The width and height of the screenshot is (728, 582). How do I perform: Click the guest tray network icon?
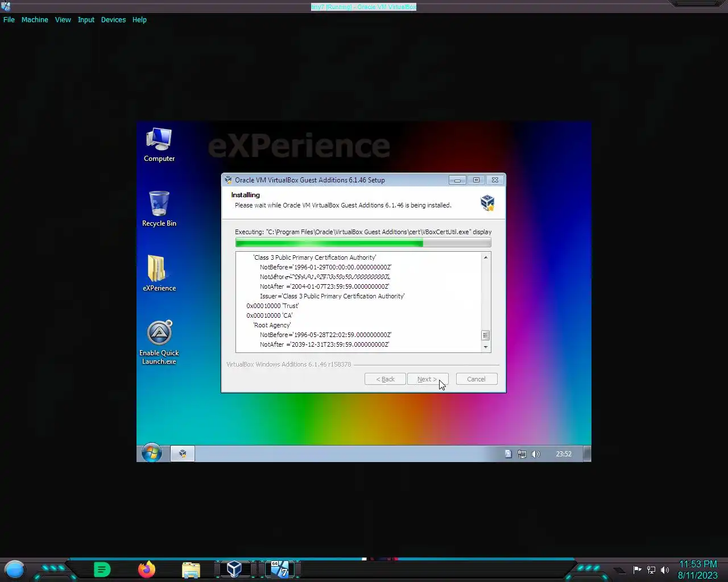[522, 454]
